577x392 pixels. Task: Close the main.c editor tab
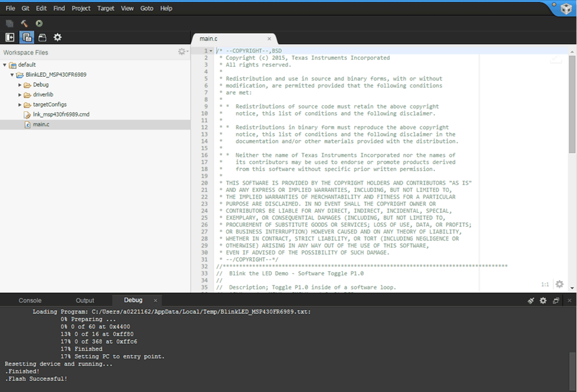click(269, 39)
